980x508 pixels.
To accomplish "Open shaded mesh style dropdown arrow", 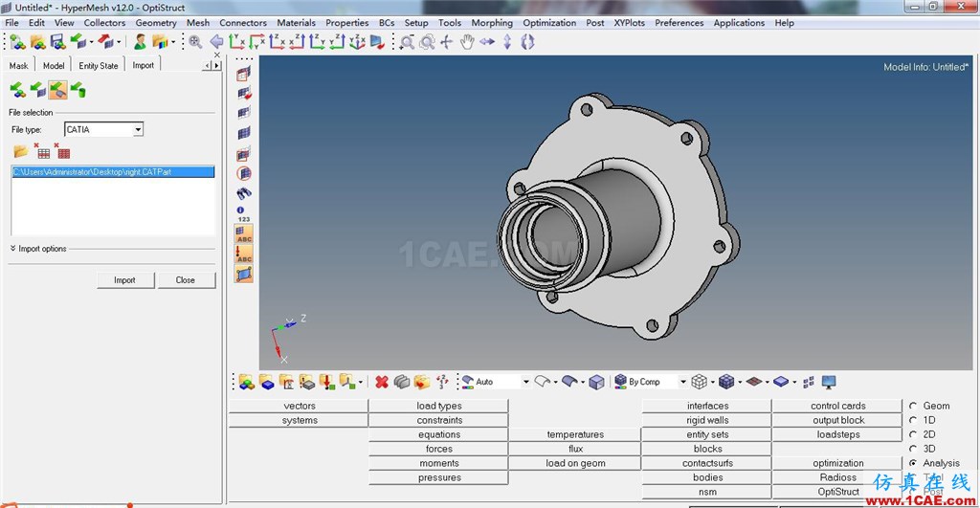I will point(740,382).
